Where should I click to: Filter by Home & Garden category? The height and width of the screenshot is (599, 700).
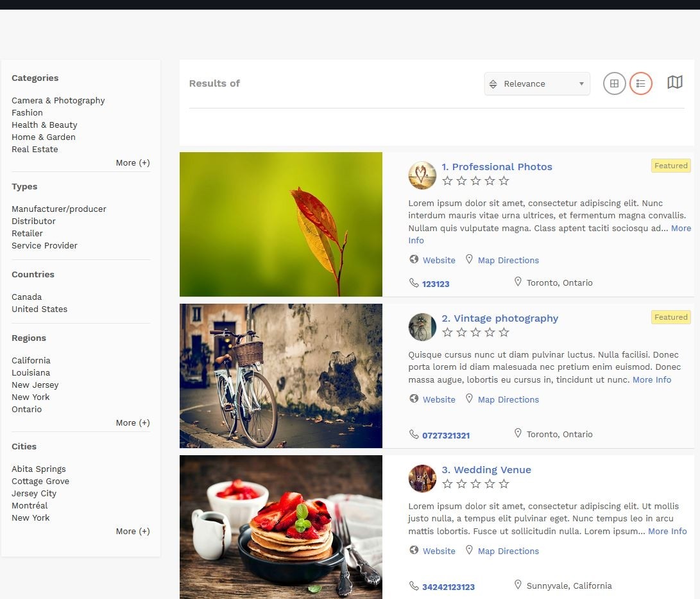(x=43, y=137)
